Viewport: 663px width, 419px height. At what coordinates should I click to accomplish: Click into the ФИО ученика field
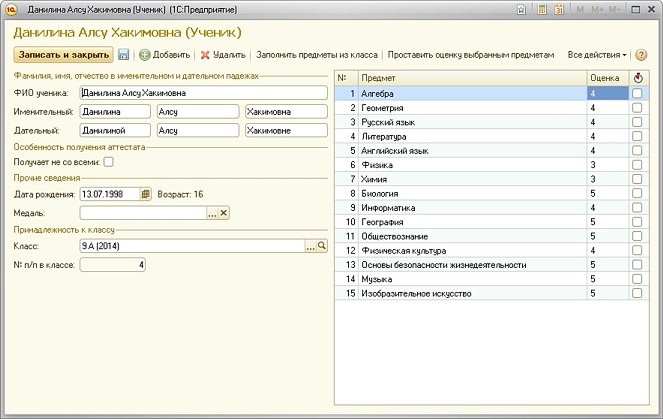click(x=203, y=93)
